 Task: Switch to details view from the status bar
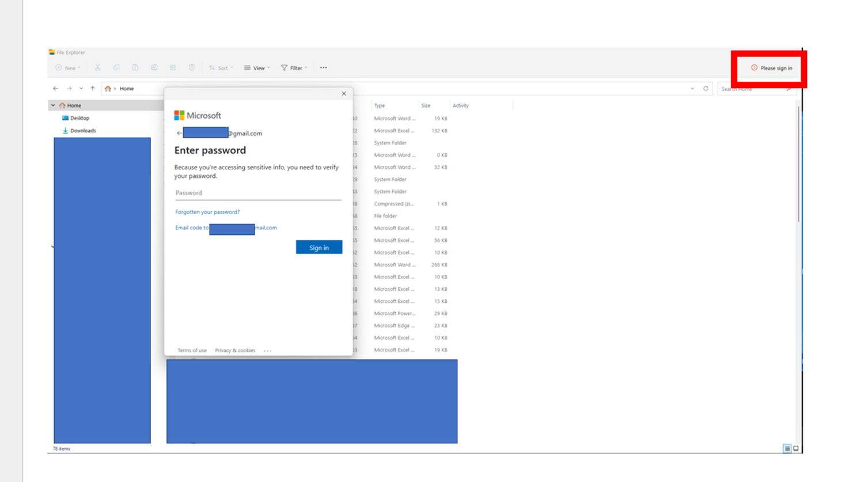[787, 448]
